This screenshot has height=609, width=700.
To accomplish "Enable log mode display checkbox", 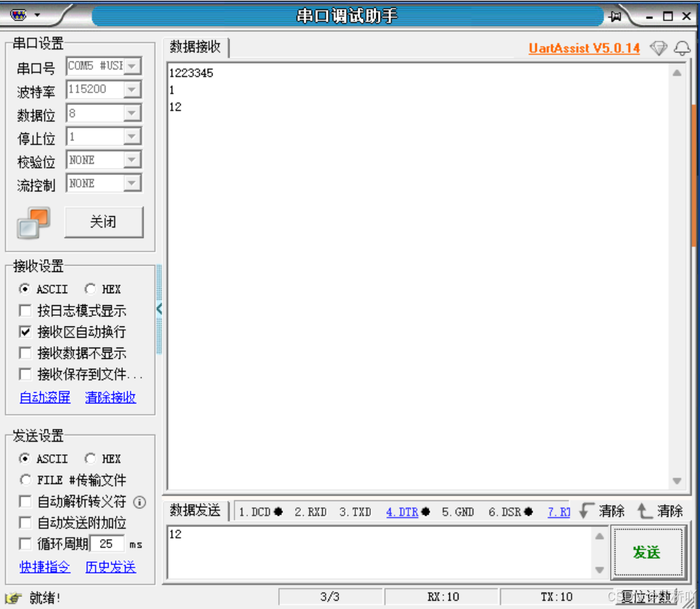I will pyautogui.click(x=25, y=310).
